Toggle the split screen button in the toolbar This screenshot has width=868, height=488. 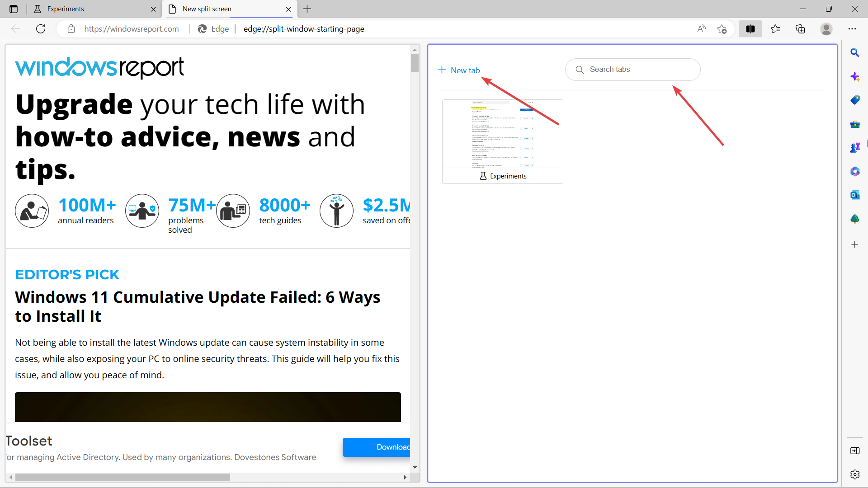coord(750,29)
